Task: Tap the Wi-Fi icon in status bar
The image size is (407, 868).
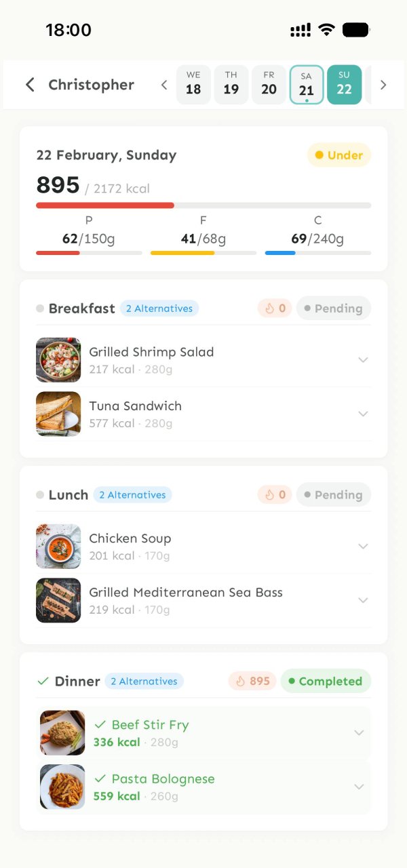Action: 326,30
